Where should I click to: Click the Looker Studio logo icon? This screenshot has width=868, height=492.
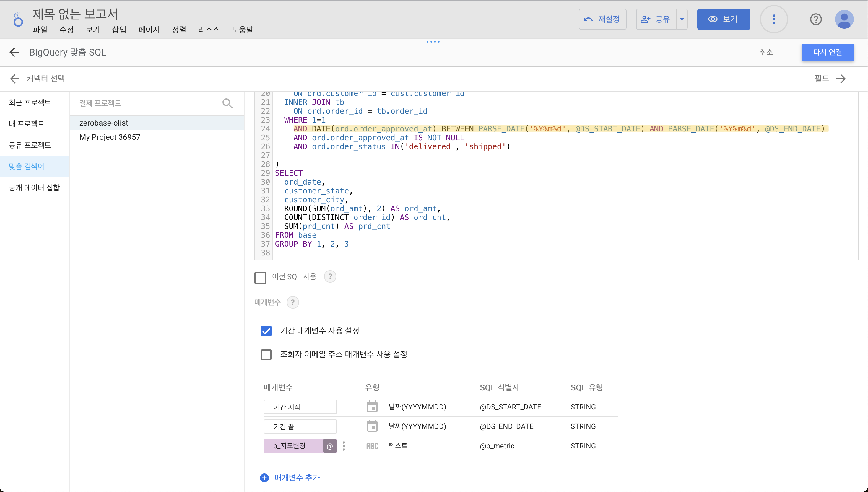coord(17,19)
